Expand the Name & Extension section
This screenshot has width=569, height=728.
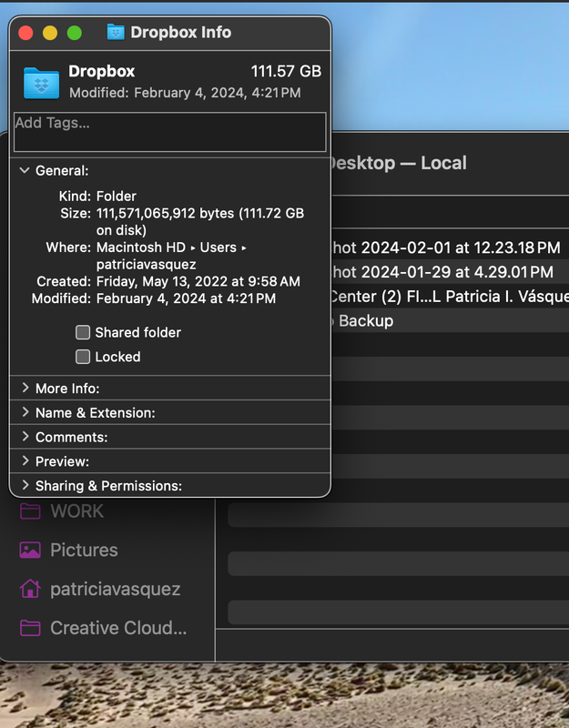pyautogui.click(x=24, y=412)
